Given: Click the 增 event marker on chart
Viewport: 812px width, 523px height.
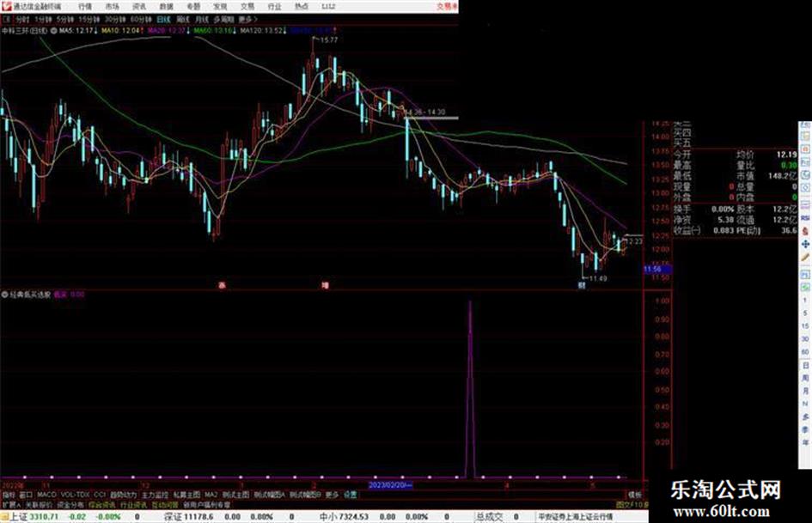Looking at the screenshot, I should pyautogui.click(x=325, y=285).
